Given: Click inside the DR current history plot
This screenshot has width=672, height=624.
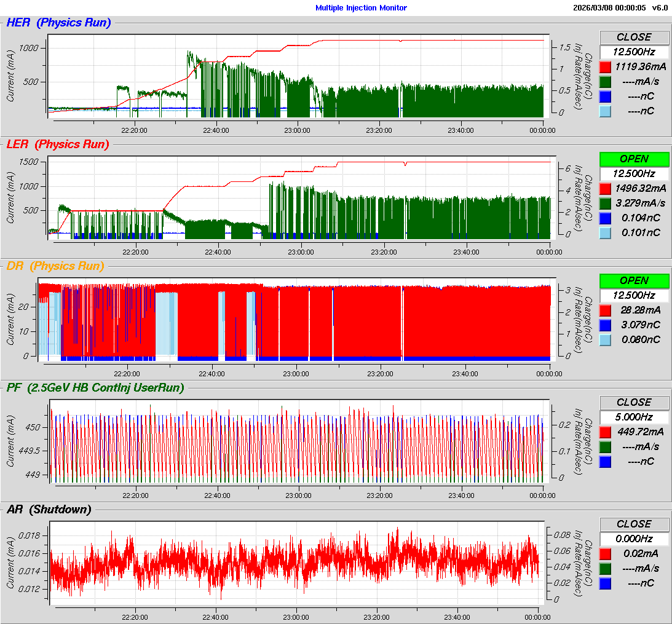Looking at the screenshot, I should point(297,319).
